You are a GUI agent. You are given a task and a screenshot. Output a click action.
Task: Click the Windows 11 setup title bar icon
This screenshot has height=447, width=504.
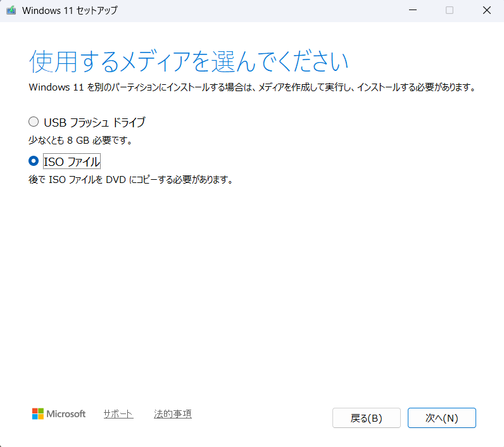coord(11,10)
